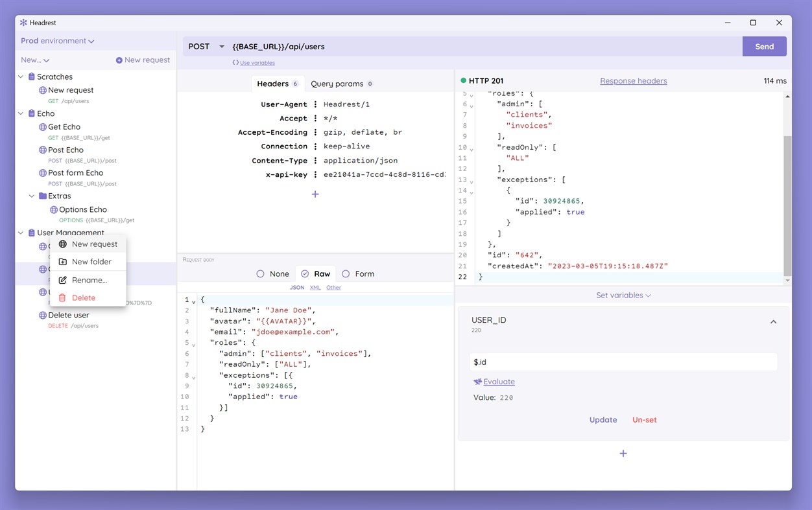Click the globe icon in the context menu
Screen dimensions: 812x510
(62, 244)
